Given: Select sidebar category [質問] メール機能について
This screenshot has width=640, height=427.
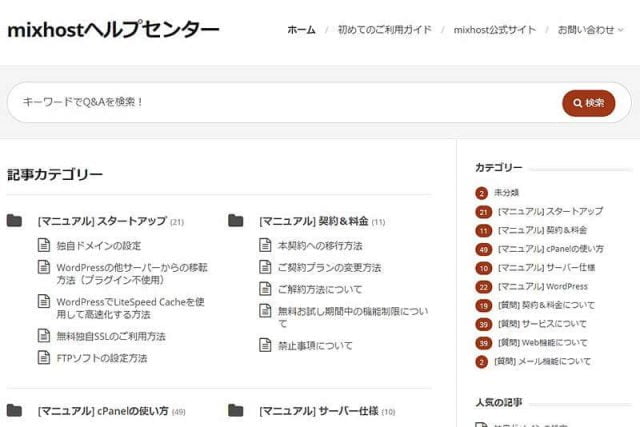Looking at the screenshot, I should coord(542,361).
